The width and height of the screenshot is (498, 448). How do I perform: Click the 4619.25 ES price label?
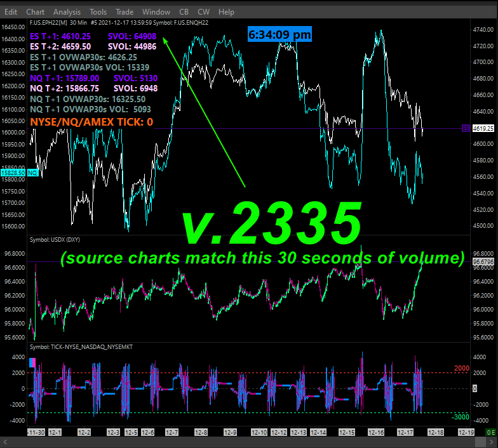(x=483, y=128)
